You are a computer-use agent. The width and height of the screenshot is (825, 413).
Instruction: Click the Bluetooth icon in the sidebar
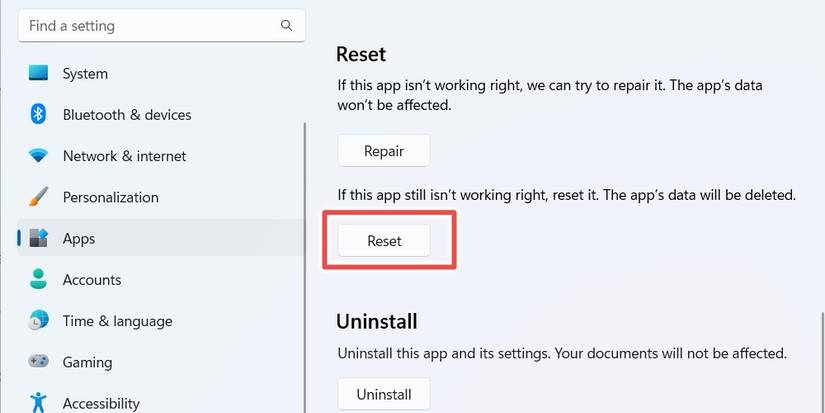click(39, 115)
